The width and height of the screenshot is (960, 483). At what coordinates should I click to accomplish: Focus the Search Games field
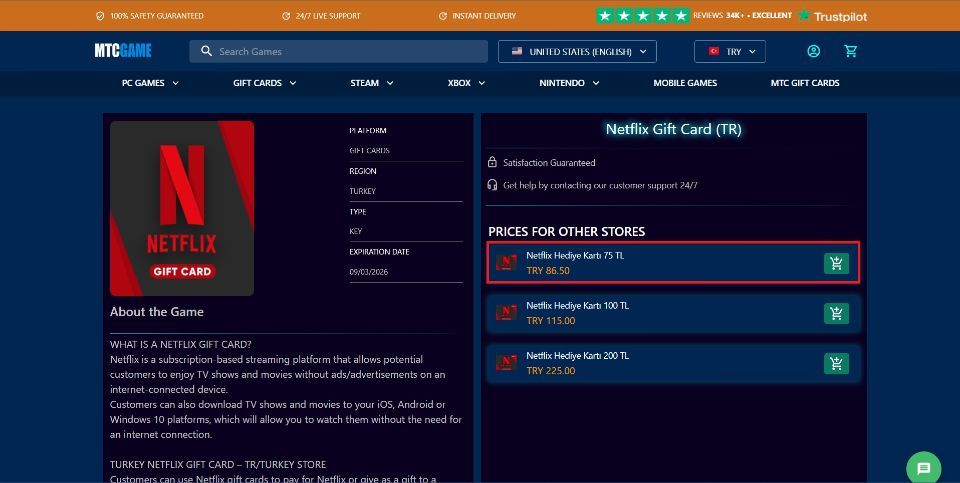click(x=339, y=51)
